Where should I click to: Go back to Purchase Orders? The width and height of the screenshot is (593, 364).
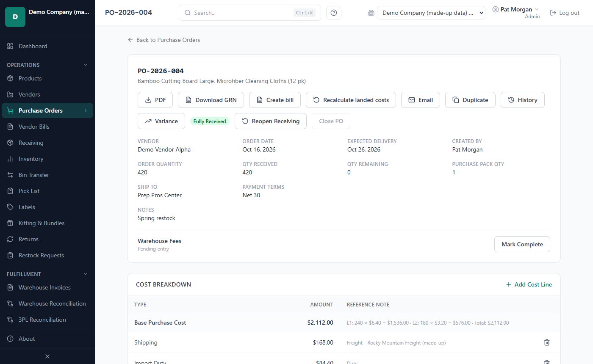(164, 40)
